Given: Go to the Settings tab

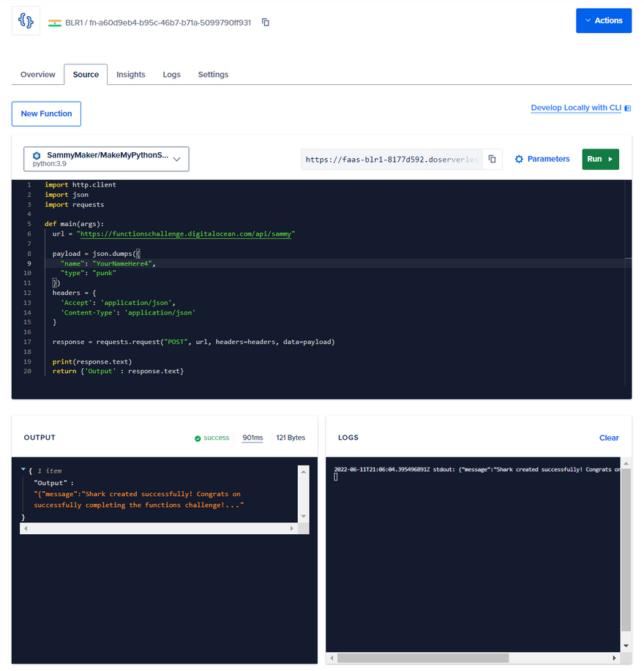Looking at the screenshot, I should coord(213,75).
